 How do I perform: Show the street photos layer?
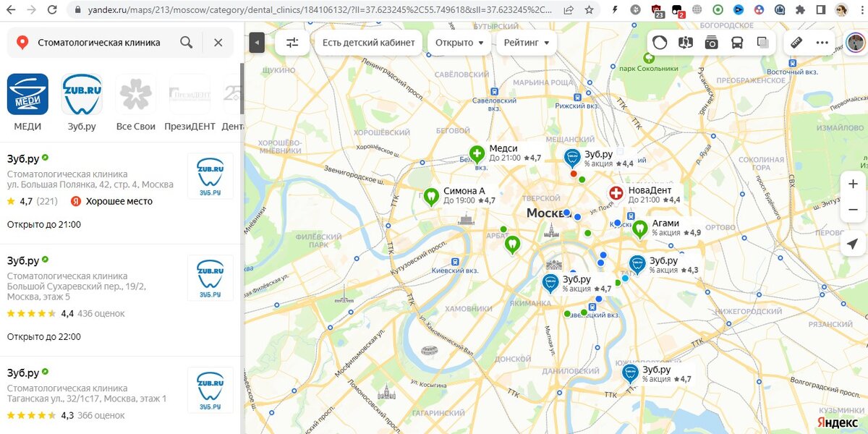(x=711, y=43)
